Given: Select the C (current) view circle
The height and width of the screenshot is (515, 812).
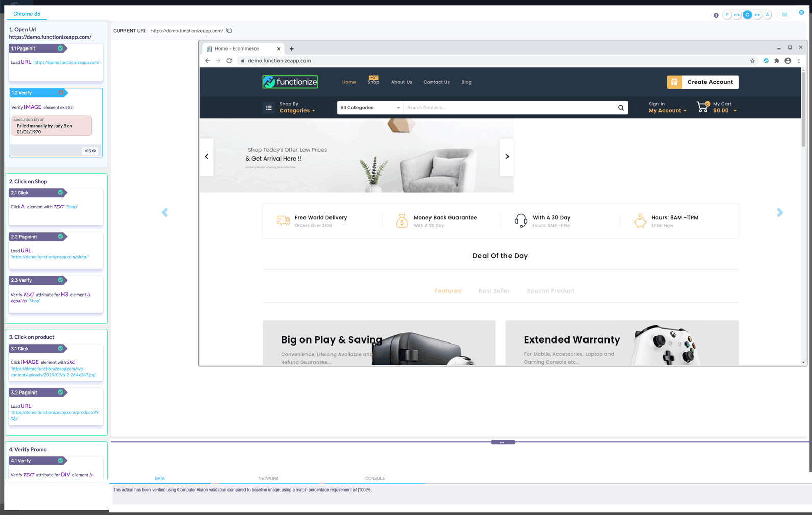Looking at the screenshot, I should 747,15.
